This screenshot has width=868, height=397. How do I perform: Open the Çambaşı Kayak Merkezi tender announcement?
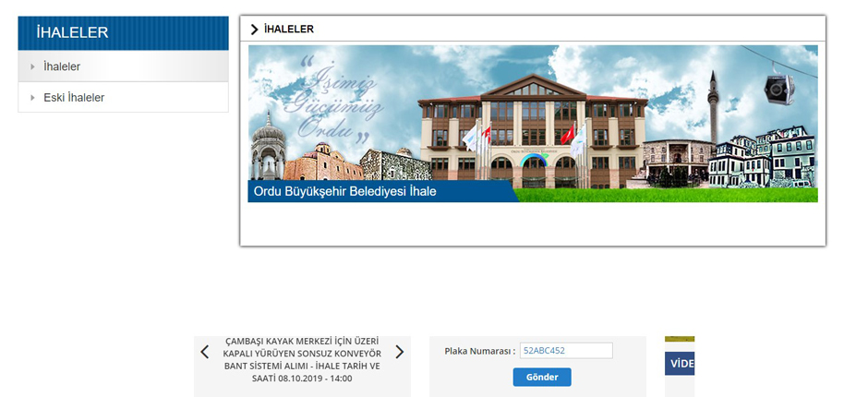(302, 360)
